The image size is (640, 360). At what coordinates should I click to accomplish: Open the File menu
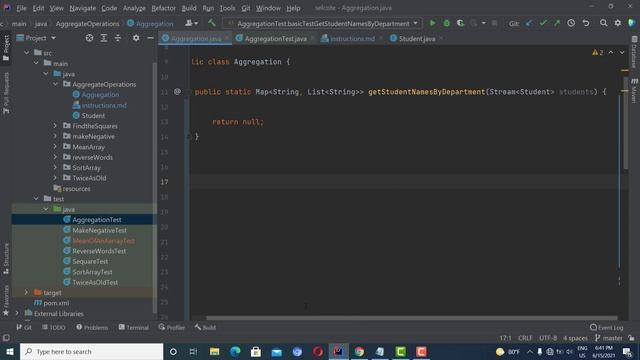(x=21, y=8)
